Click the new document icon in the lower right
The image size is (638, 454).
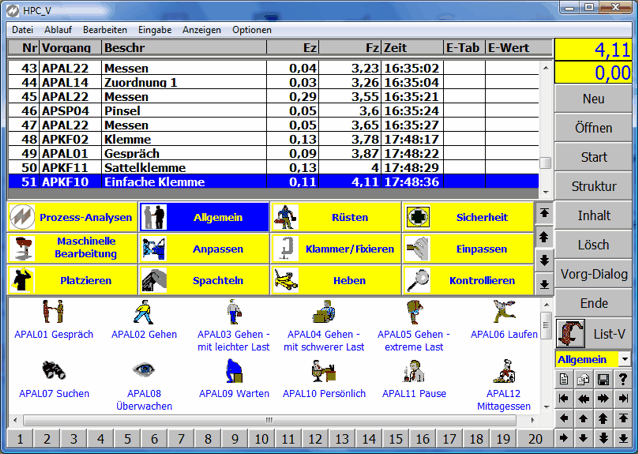coord(565,378)
